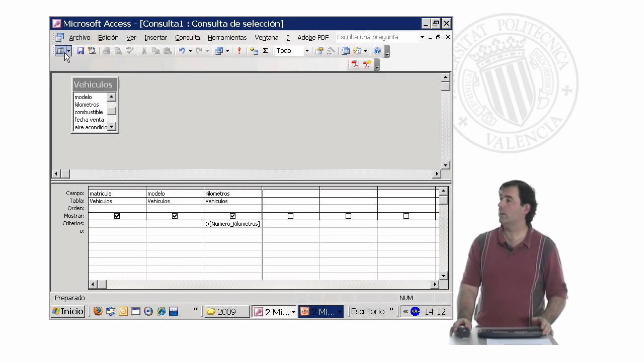The image size is (644, 362).
Task: Switch to the Access '2 Mi...' taskbar button
Action: click(x=275, y=312)
